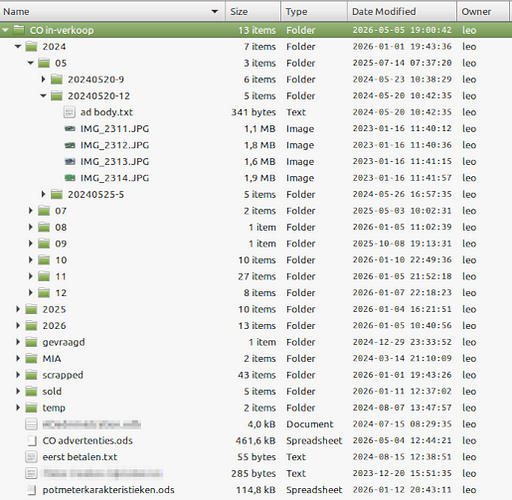Screen dimensions: 512x500
Task: Click the file name ad body.txt
Action: (x=106, y=112)
